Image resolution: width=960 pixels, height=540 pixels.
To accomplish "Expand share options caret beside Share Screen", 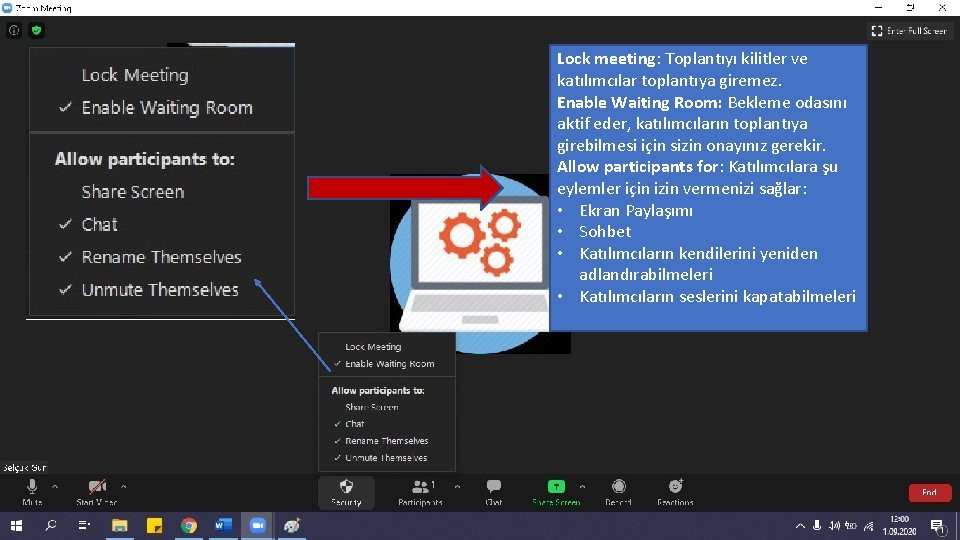I will coord(582,487).
